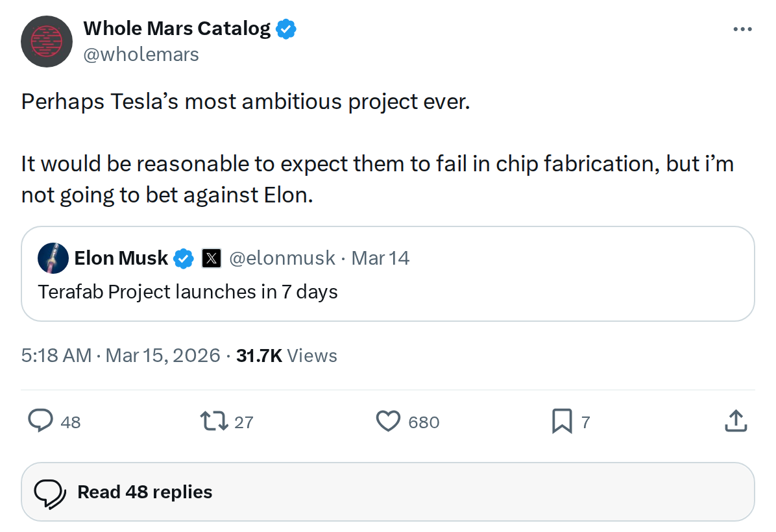Click the chat bubbles icon beside Read replies
Viewport: 776px width, 532px height.
pyautogui.click(x=50, y=492)
